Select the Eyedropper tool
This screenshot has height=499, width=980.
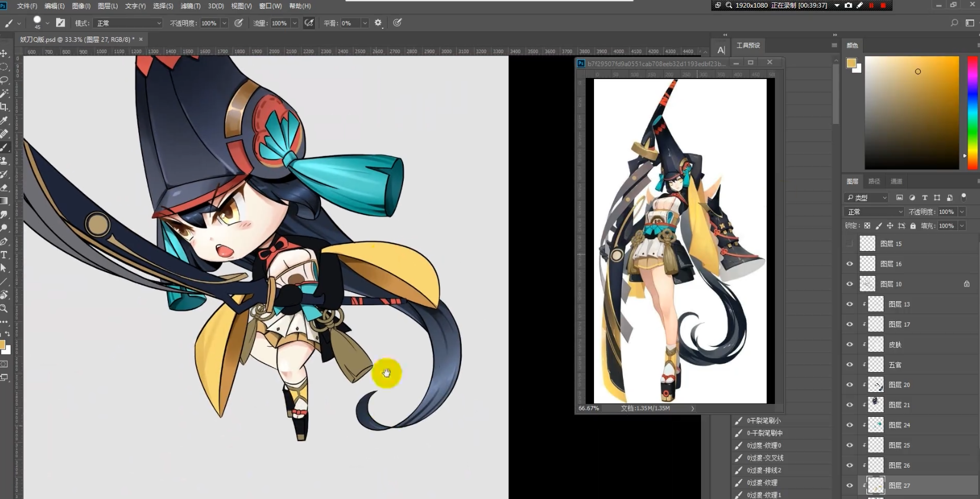pos(4,120)
